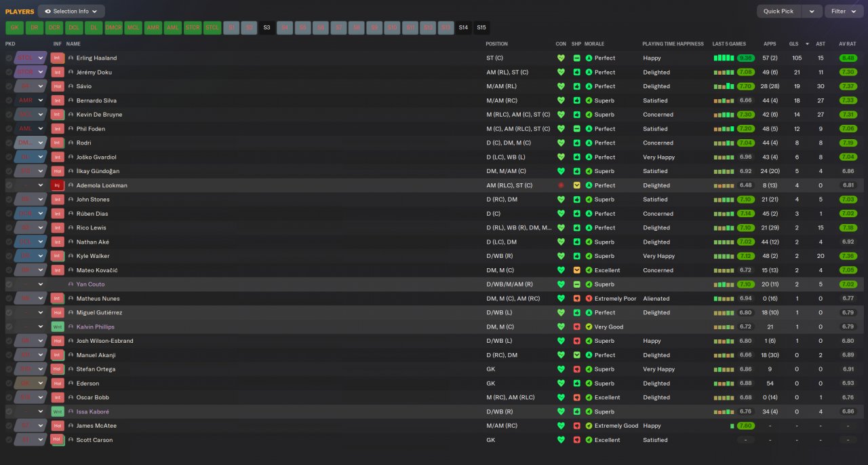Image resolution: width=868 pixels, height=465 pixels.
Task: Click Bernardo Silva's last 5 games form bars
Action: coord(724,100)
